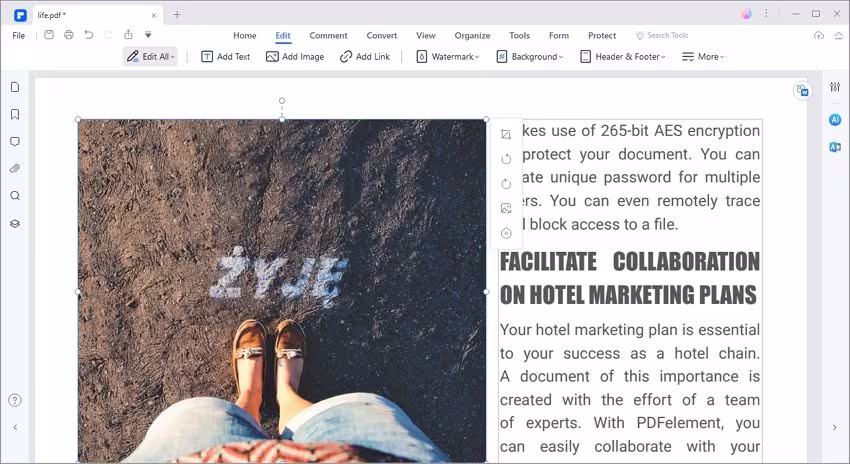Click the convert to Word floating icon
The width and height of the screenshot is (850, 464).
[802, 91]
